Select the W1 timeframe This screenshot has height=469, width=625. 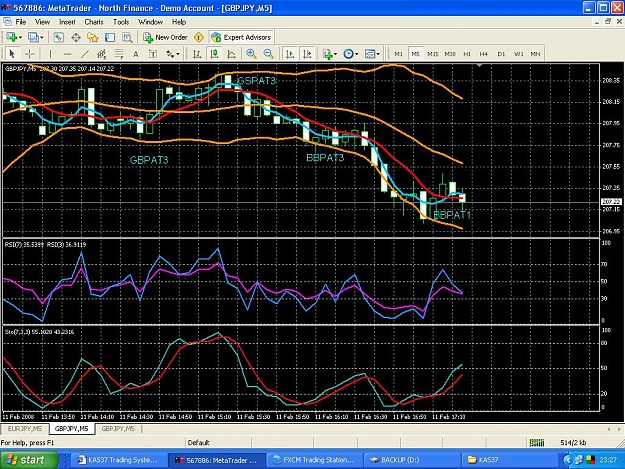[518, 54]
